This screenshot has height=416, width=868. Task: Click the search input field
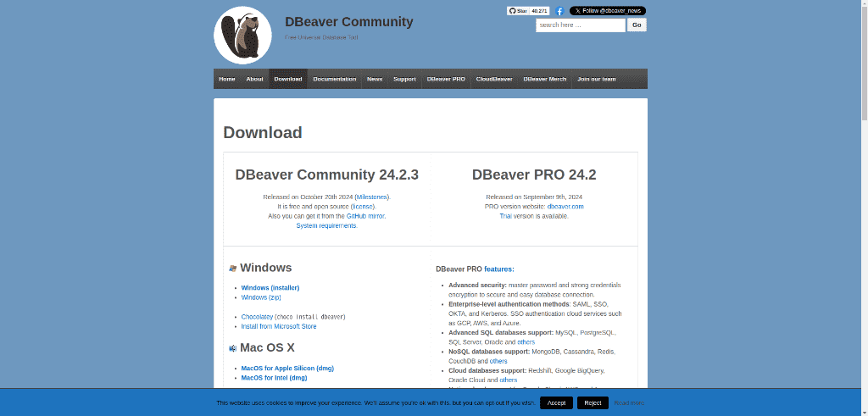(x=580, y=25)
